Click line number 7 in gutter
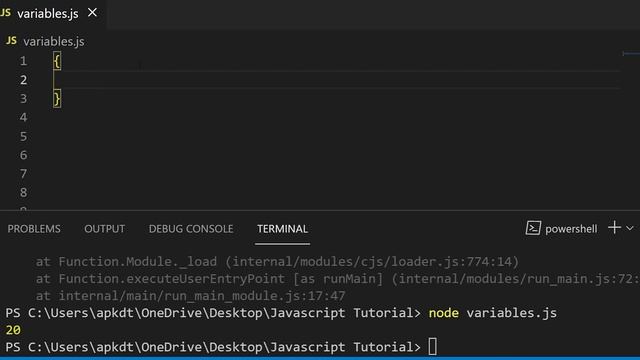This screenshot has width=640, height=360. 23,174
